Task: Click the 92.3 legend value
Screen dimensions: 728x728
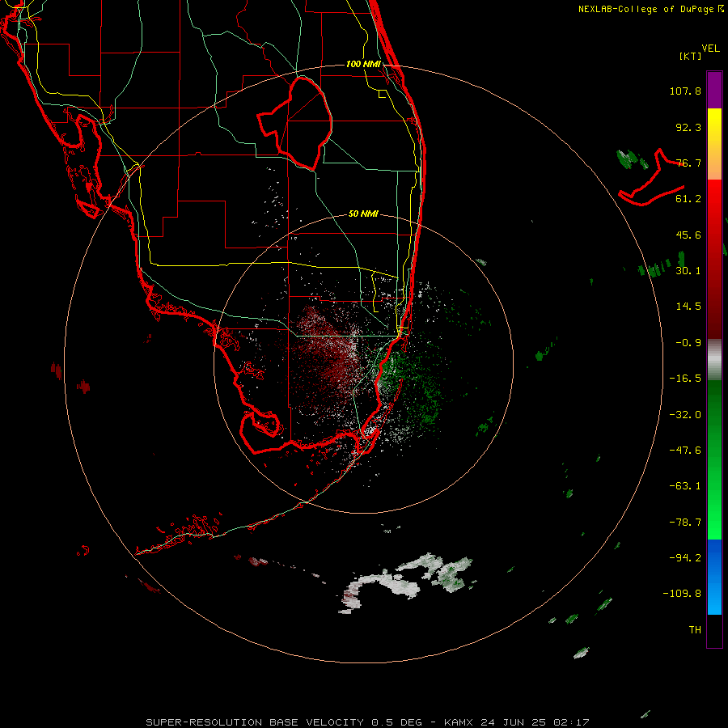Action: (x=688, y=127)
